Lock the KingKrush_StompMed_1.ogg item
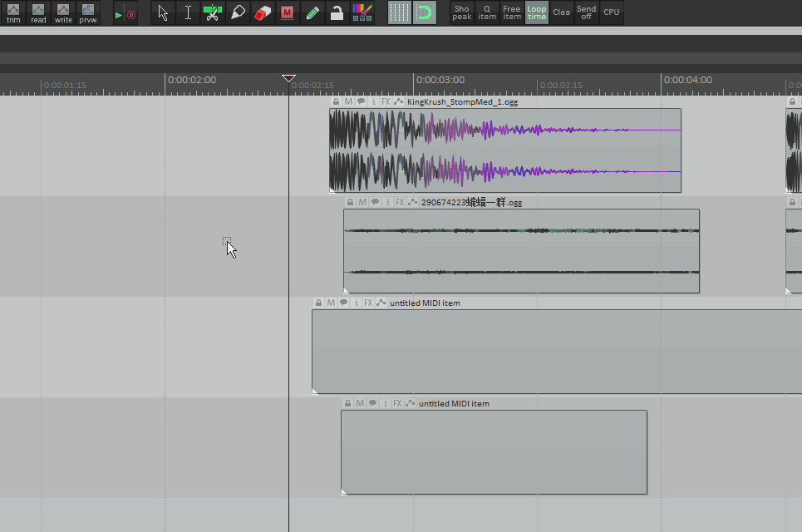 coord(336,101)
